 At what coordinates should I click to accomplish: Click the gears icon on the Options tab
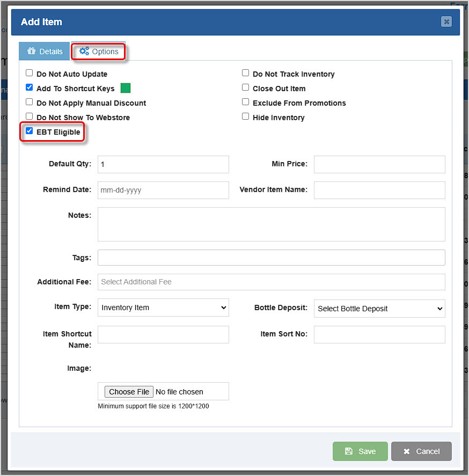(x=84, y=51)
